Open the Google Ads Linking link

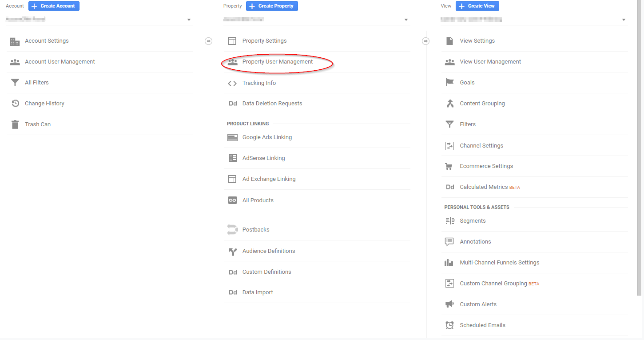coord(267,137)
